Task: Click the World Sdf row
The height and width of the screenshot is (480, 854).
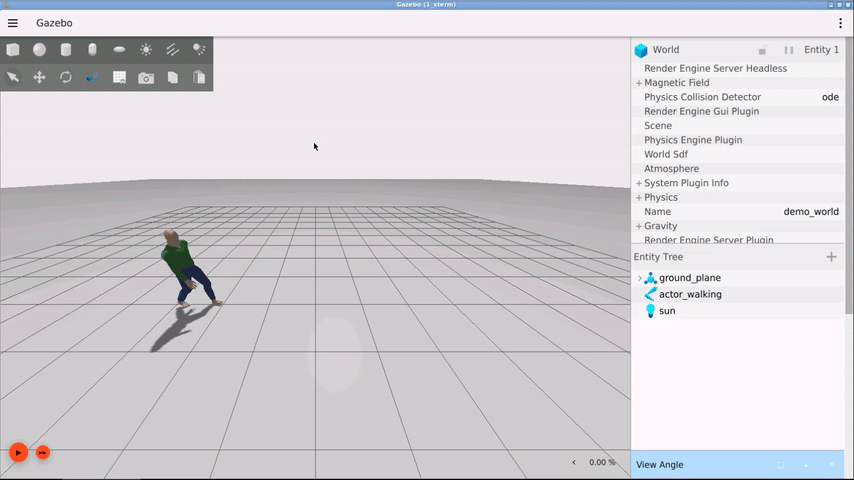Action: [738, 154]
